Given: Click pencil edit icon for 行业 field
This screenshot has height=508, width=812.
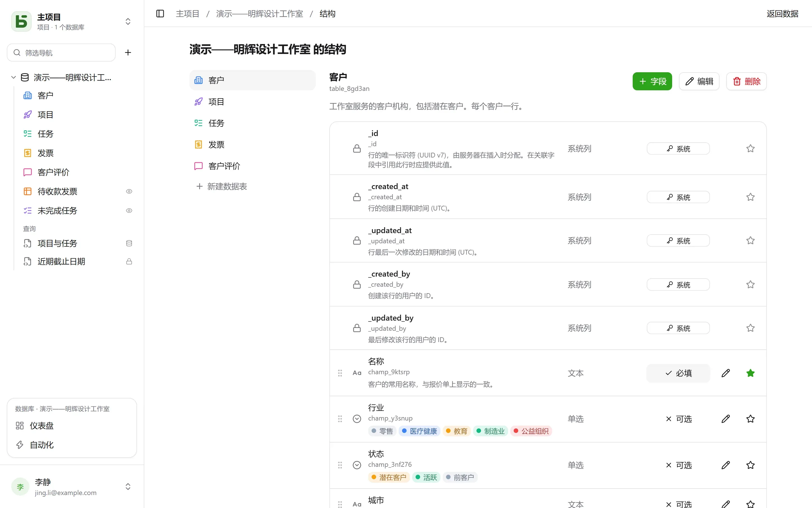Looking at the screenshot, I should point(725,419).
